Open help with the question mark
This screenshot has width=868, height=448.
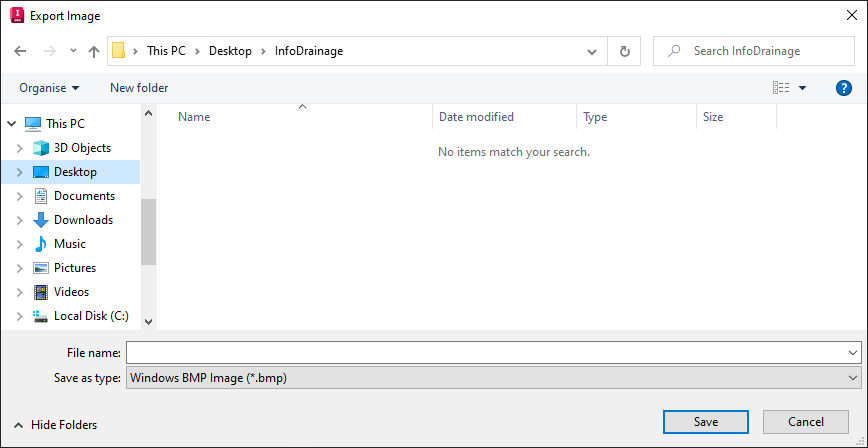click(x=844, y=87)
